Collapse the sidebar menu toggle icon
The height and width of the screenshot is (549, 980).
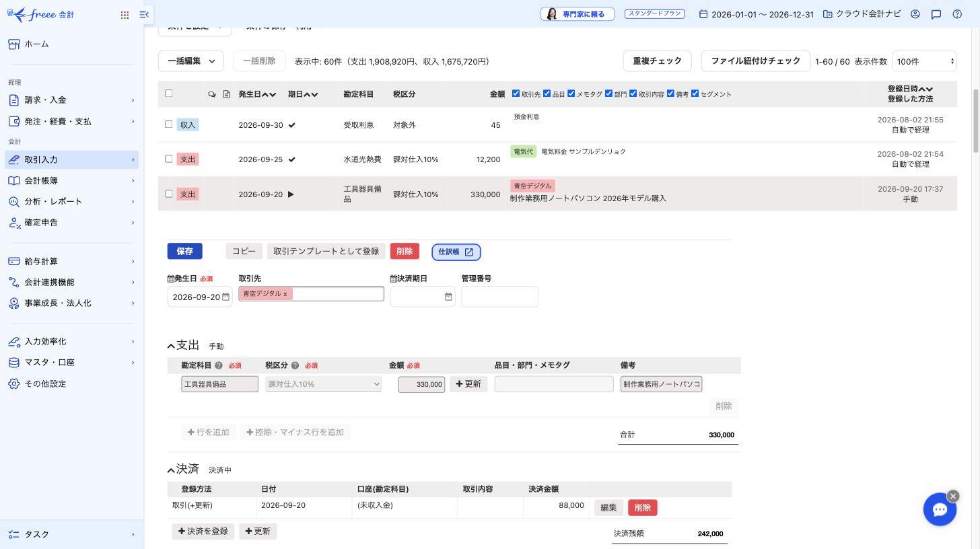[144, 14]
